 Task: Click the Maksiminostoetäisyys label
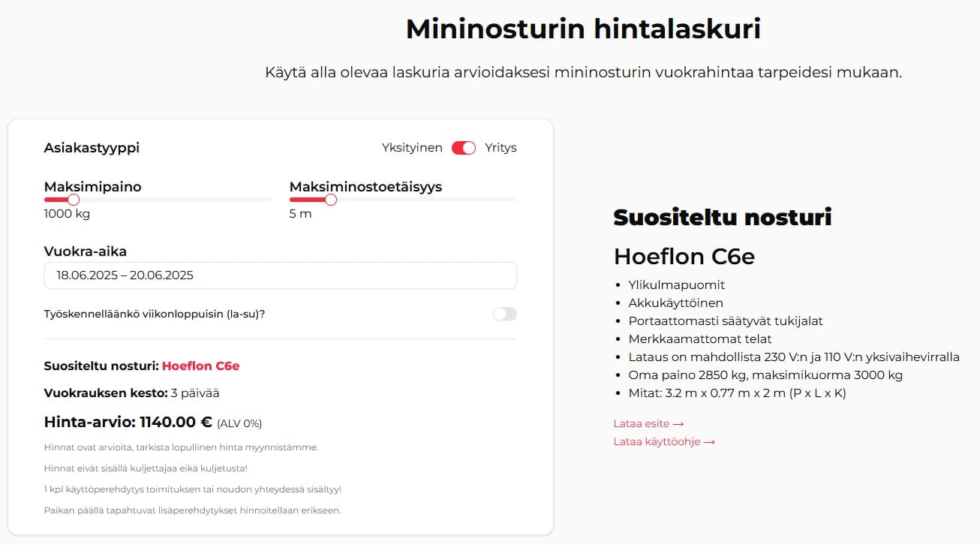pos(366,187)
